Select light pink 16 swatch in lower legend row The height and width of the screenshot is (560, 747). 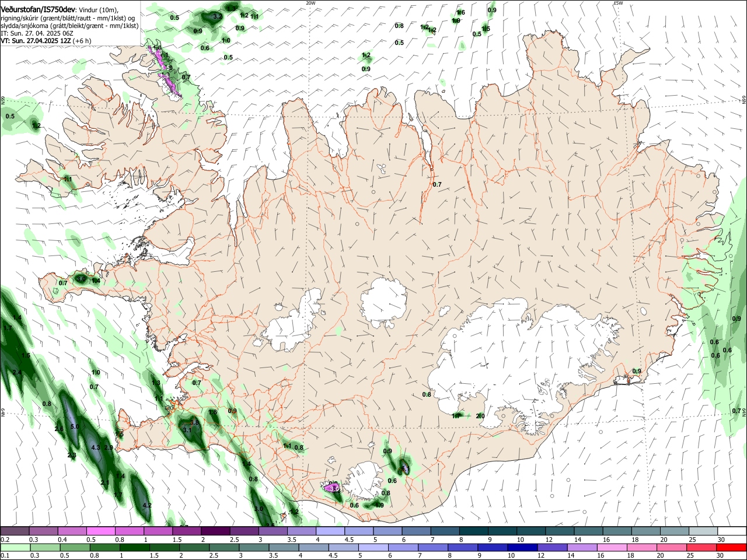click(x=611, y=547)
